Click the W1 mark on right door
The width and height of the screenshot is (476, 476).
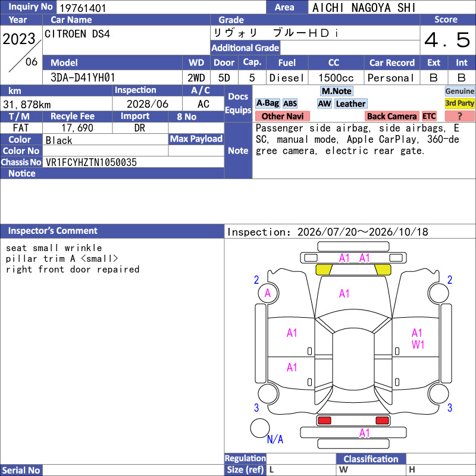pyautogui.click(x=418, y=345)
